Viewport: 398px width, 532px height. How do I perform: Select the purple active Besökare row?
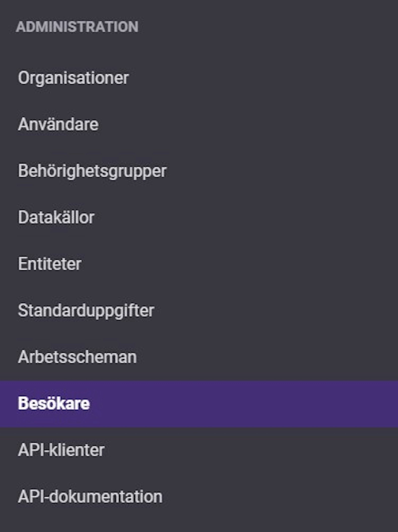tap(199, 404)
